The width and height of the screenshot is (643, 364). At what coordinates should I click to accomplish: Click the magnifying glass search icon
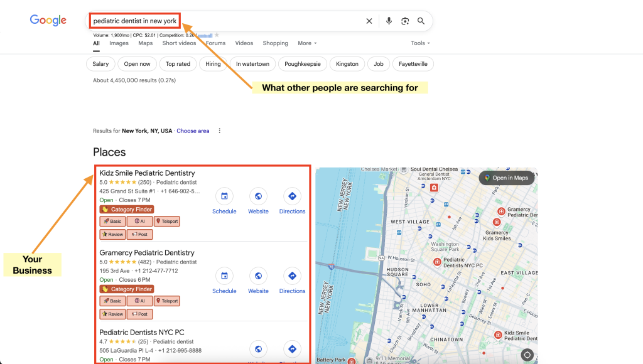[421, 21]
